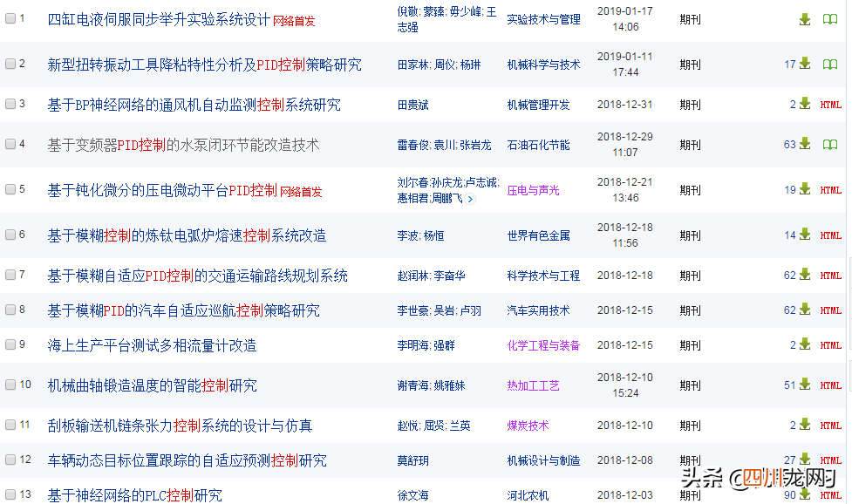The image size is (852, 504).
Task: Download row 9 multiphase flowmeter paper
Action: tap(805, 344)
